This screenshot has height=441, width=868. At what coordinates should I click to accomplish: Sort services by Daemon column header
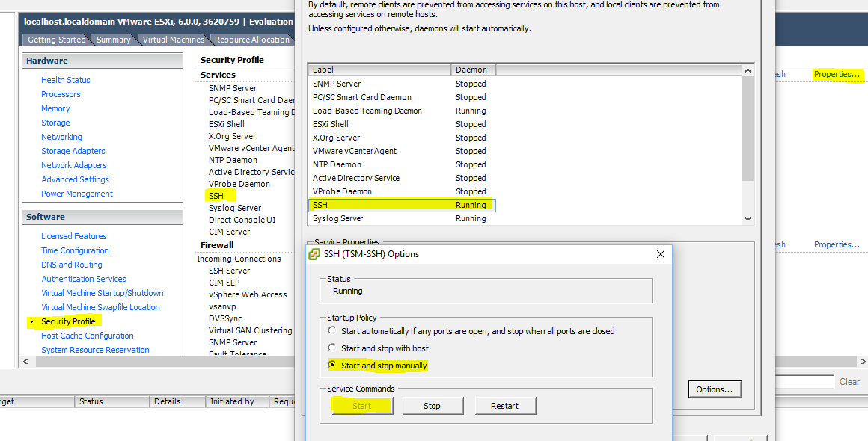tap(474, 70)
